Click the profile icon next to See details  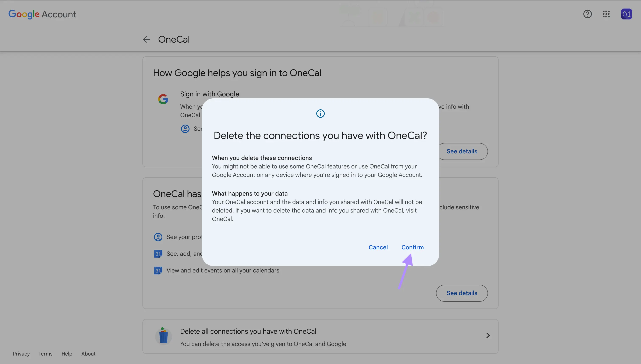pos(184,129)
